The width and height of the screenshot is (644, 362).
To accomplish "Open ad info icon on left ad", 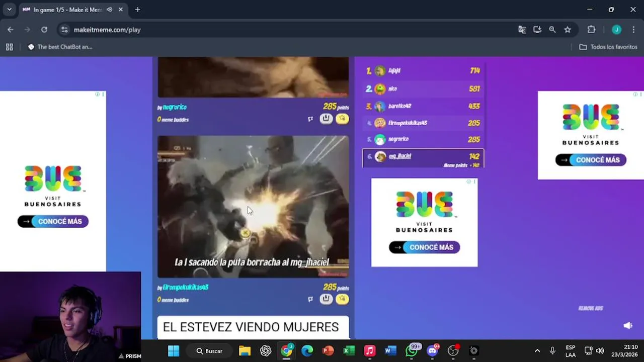I will point(98,94).
